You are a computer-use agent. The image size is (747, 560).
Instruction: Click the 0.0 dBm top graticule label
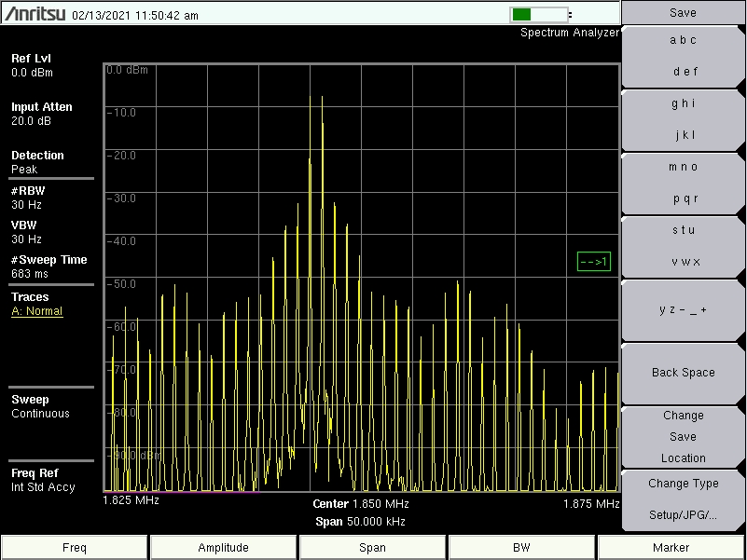127,70
